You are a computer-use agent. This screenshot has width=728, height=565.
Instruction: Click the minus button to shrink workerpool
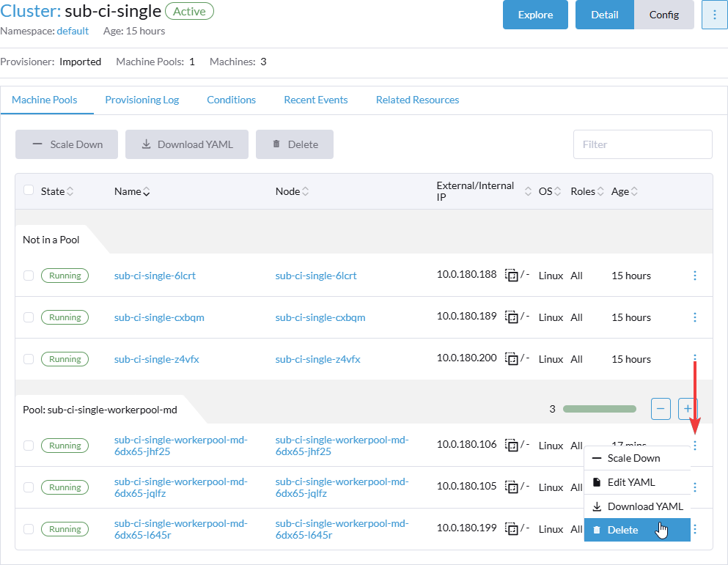coord(661,409)
